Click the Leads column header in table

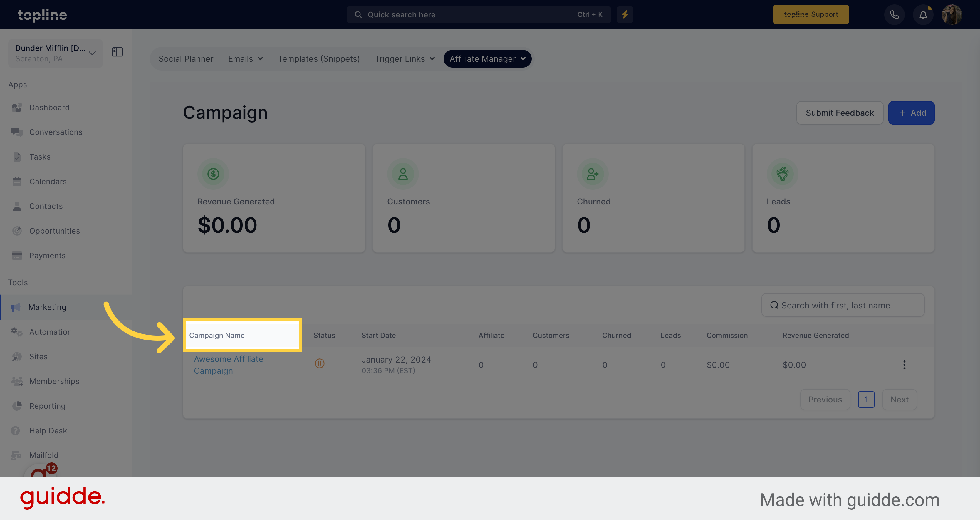click(671, 336)
